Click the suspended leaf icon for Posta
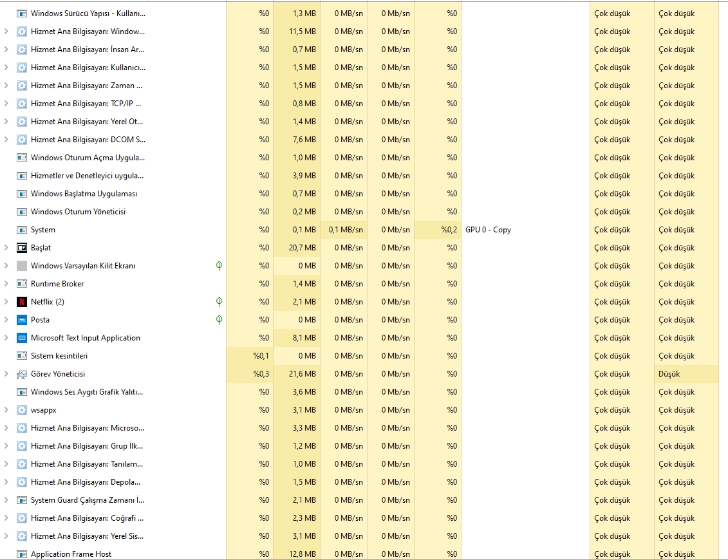 pos(219,319)
